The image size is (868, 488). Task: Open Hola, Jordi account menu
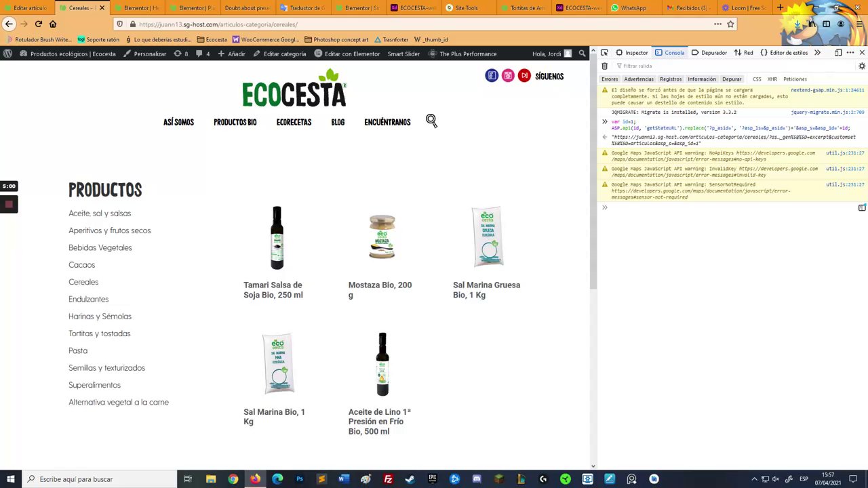click(552, 54)
